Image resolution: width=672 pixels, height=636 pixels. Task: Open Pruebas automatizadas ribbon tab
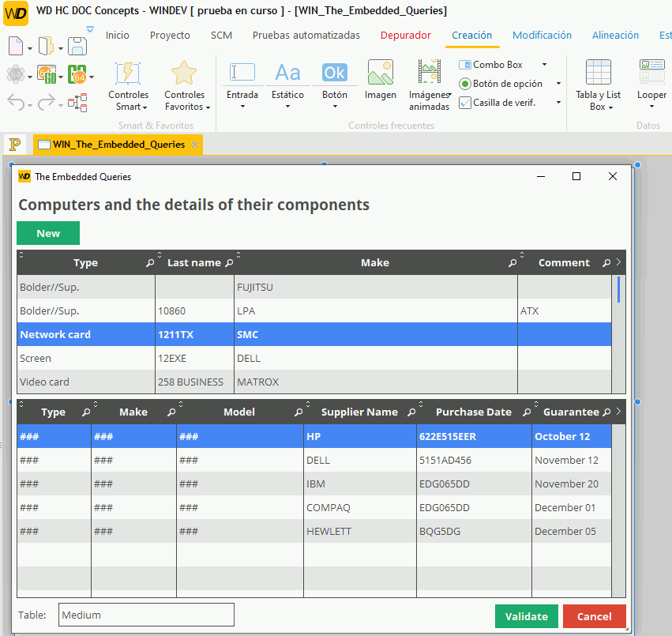306,36
